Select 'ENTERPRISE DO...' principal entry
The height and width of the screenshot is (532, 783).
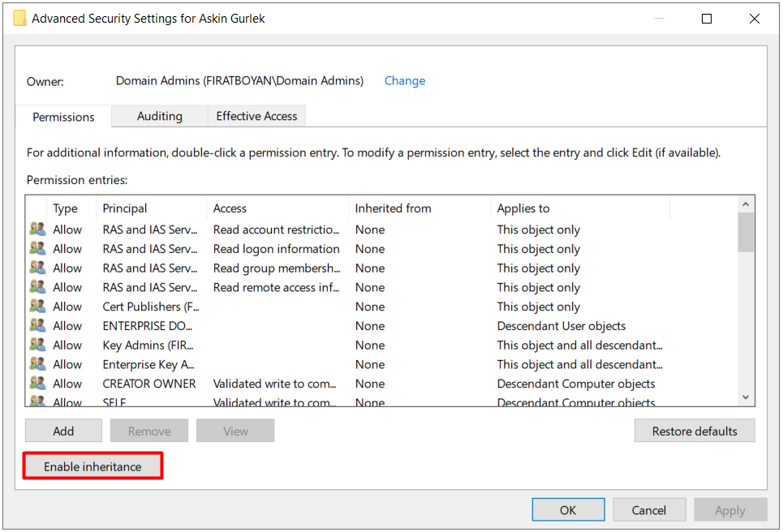coord(148,326)
